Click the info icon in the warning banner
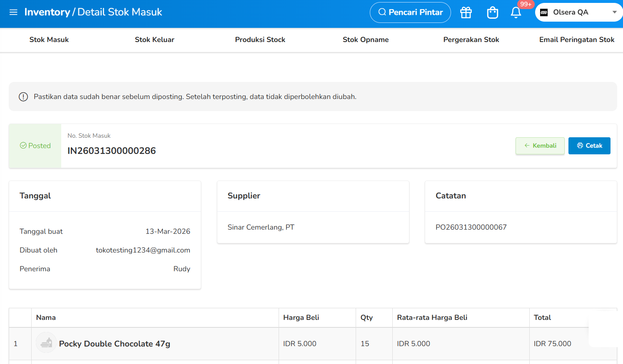Viewport: 623px width, 364px height. (23, 97)
